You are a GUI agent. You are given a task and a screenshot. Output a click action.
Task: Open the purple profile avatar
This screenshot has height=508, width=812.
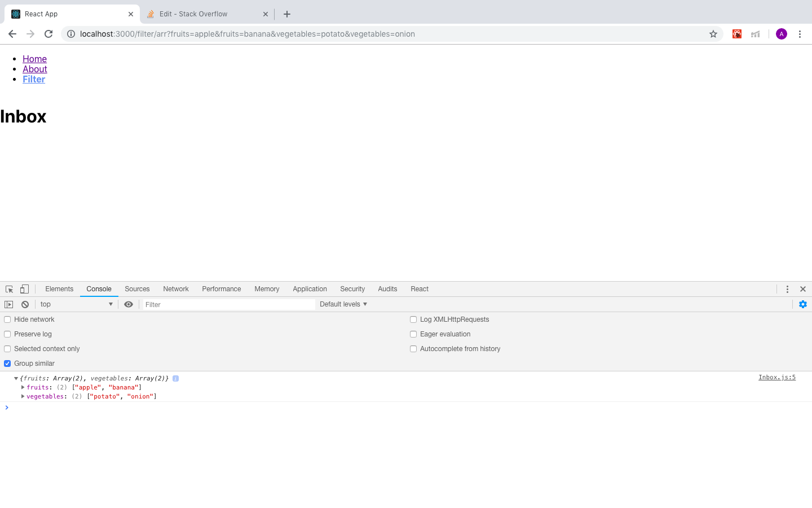[782, 34]
